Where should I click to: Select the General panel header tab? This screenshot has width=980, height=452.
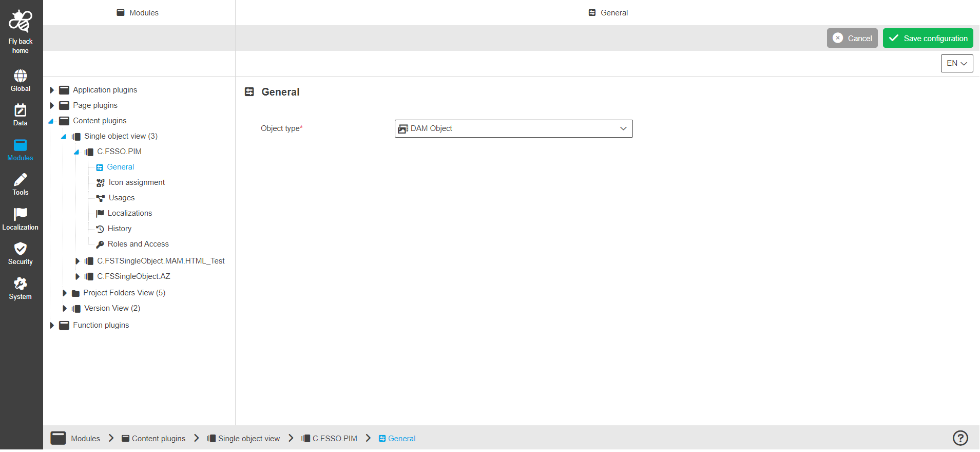pyautogui.click(x=608, y=13)
